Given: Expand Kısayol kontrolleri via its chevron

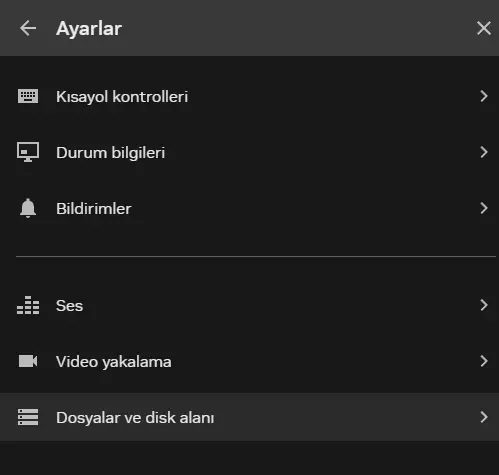Looking at the screenshot, I should [484, 96].
